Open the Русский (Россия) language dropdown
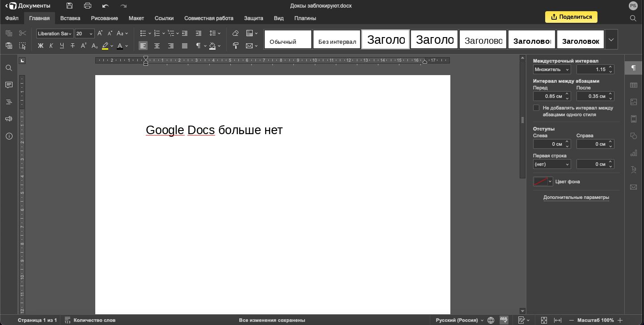644x325 pixels. 460,320
